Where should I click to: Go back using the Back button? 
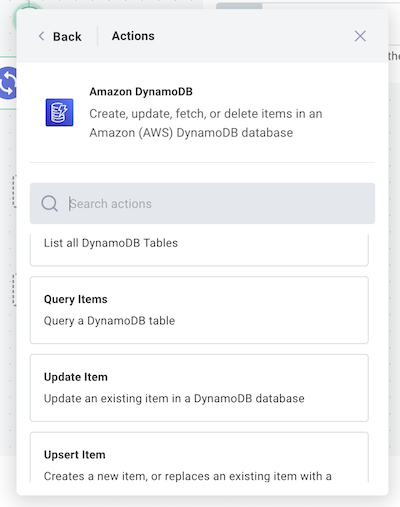click(60, 36)
